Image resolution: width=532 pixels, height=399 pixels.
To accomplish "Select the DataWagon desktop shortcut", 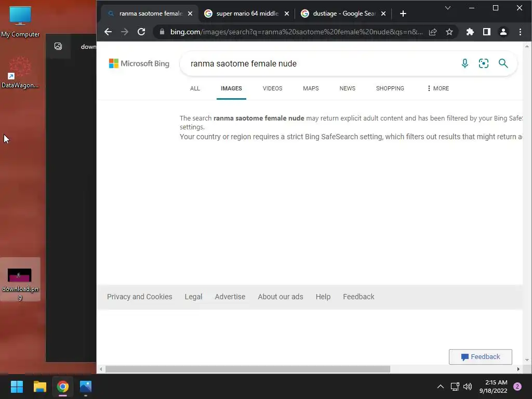I will coord(20,72).
